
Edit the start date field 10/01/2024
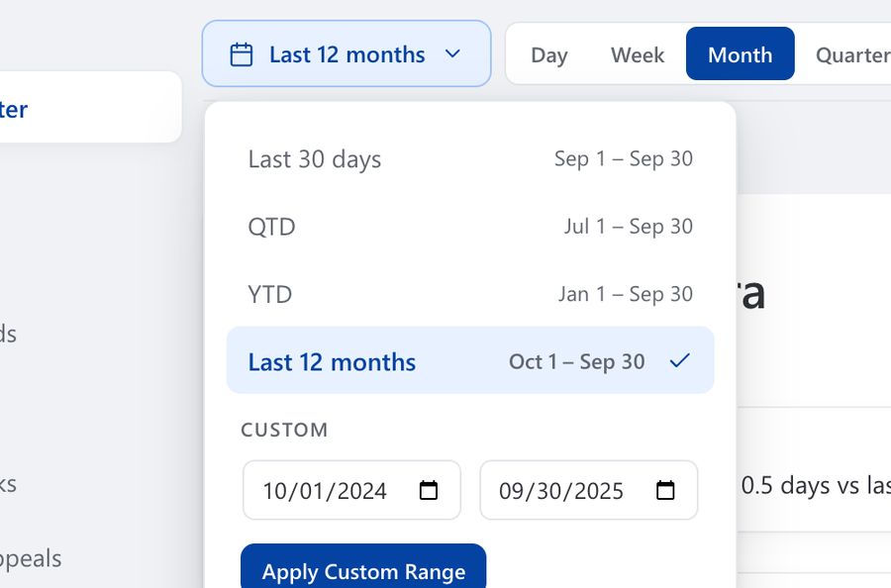point(351,490)
